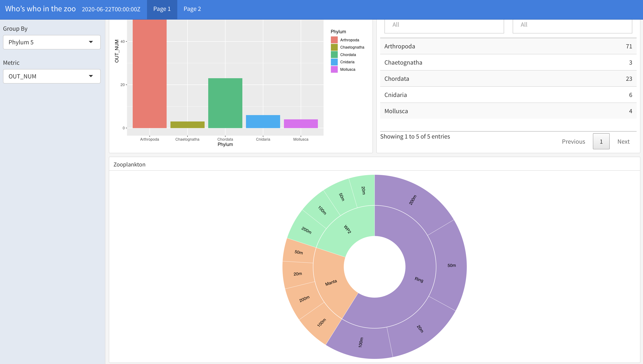Click the Chaetognatha table row
Viewport: 643px width, 364px height.
[x=508, y=62]
